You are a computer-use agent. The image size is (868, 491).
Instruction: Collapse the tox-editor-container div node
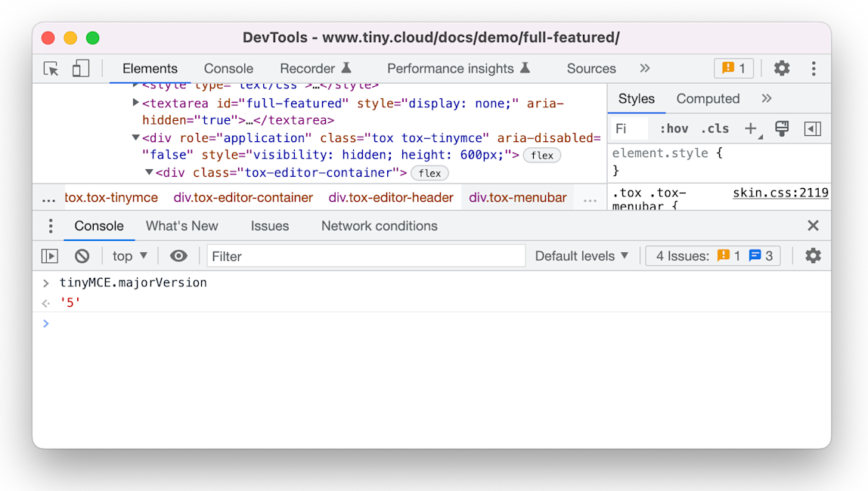(x=149, y=172)
